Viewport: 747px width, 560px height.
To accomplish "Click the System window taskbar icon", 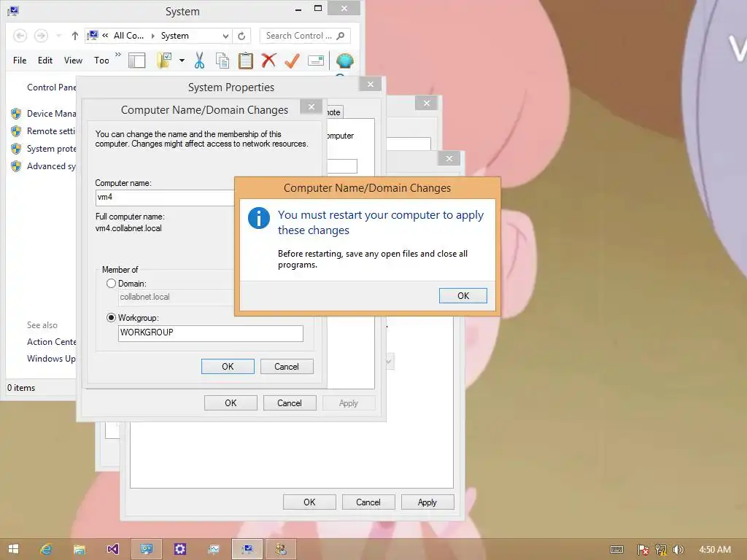I will click(247, 549).
